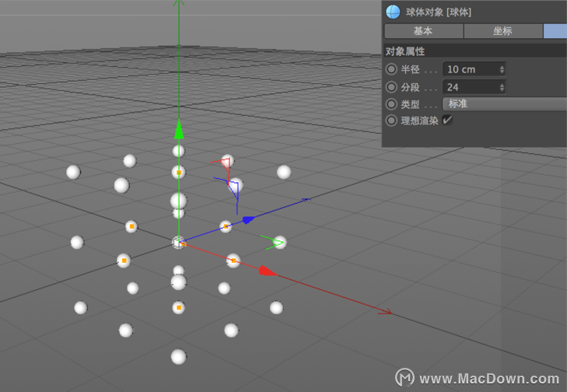Image resolution: width=567 pixels, height=392 pixels.
Task: Toggle the 半径 animation circle
Action: coord(391,69)
